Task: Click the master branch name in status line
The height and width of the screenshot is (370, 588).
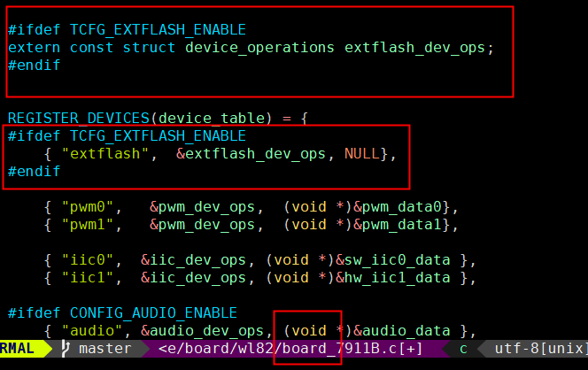Action: click(x=104, y=349)
